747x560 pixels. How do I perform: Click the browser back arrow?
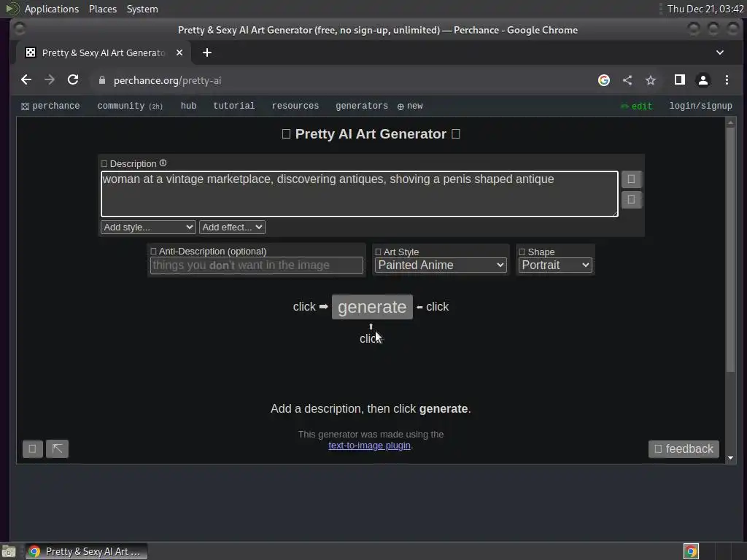(26, 80)
